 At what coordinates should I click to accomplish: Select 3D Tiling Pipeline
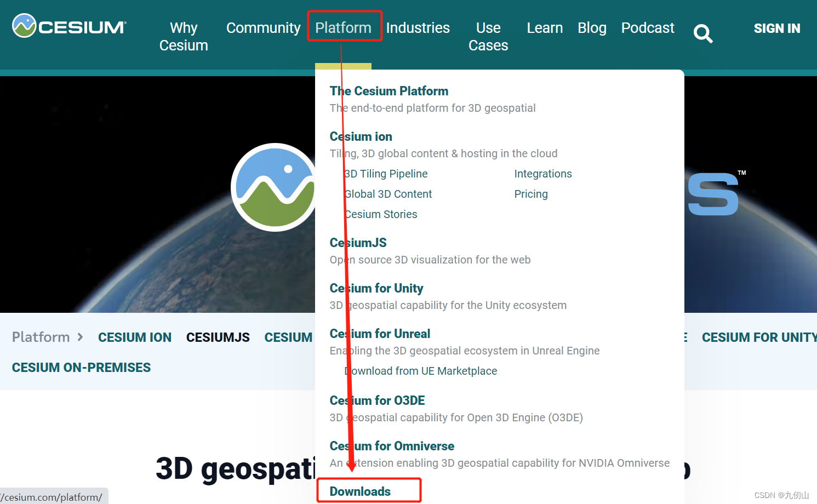386,174
